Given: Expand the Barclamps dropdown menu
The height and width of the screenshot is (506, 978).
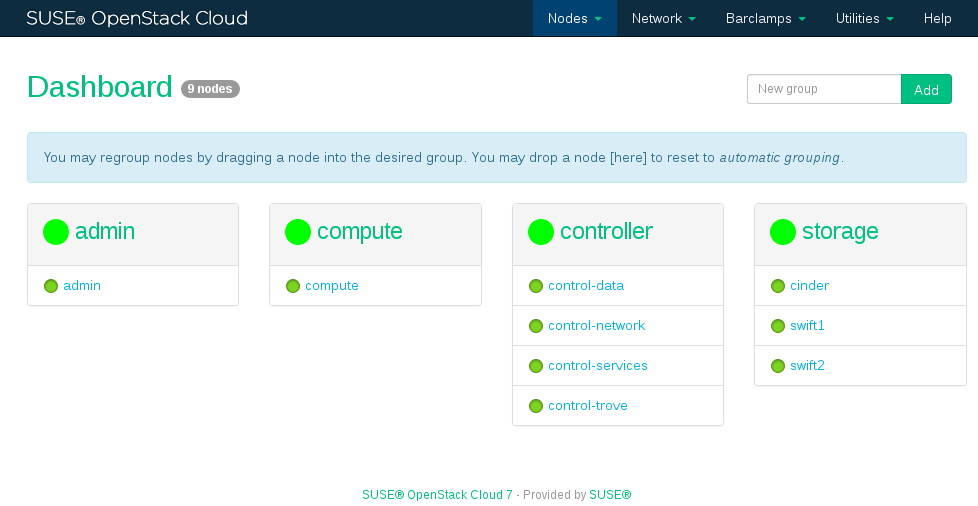Looking at the screenshot, I should point(765,18).
